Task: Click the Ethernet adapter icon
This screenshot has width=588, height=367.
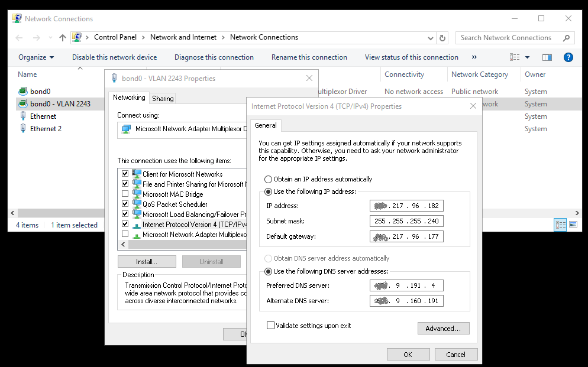Action: click(x=23, y=116)
